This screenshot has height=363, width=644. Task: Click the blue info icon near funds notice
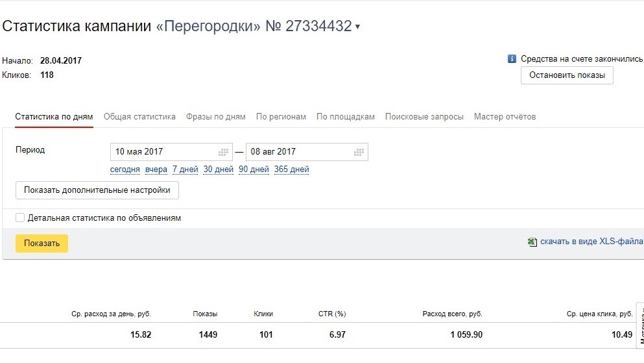coord(512,59)
